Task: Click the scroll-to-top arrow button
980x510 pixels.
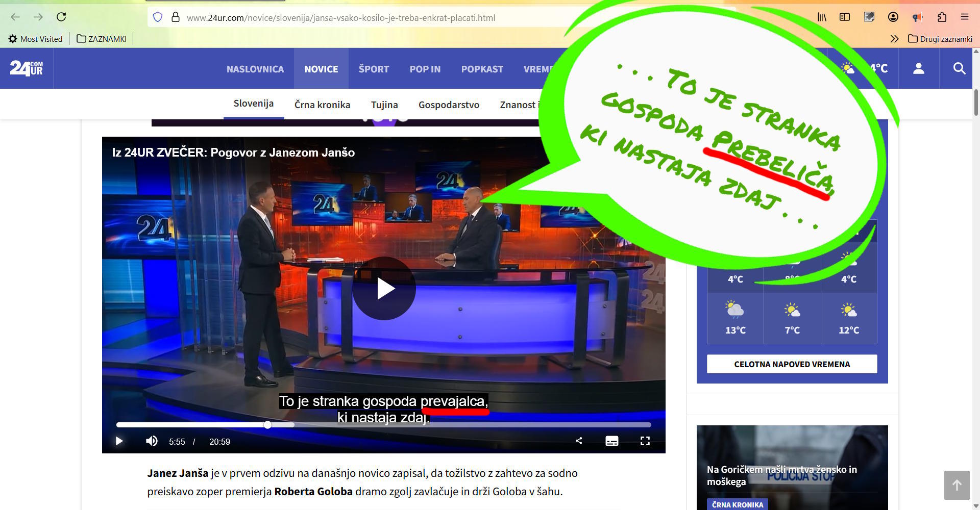Action: tap(957, 485)
